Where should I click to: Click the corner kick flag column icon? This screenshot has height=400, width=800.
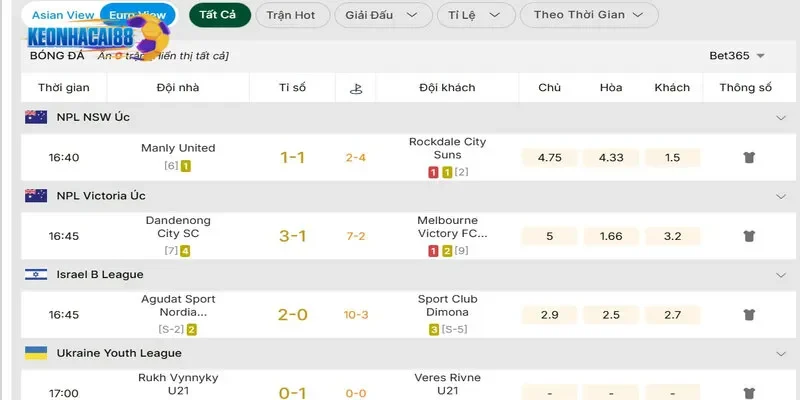tap(356, 88)
